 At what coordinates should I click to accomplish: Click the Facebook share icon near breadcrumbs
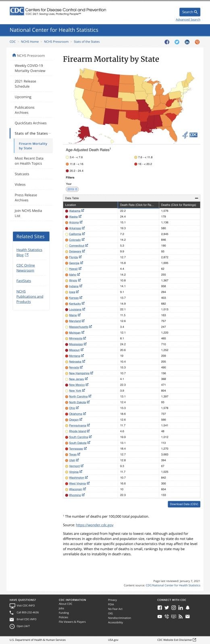pyautogui.click(x=167, y=42)
